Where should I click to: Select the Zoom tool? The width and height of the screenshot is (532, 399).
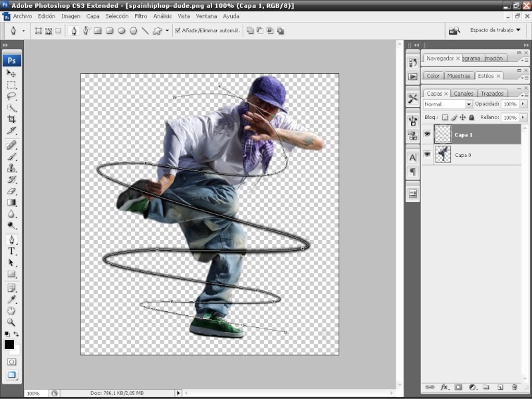11,323
